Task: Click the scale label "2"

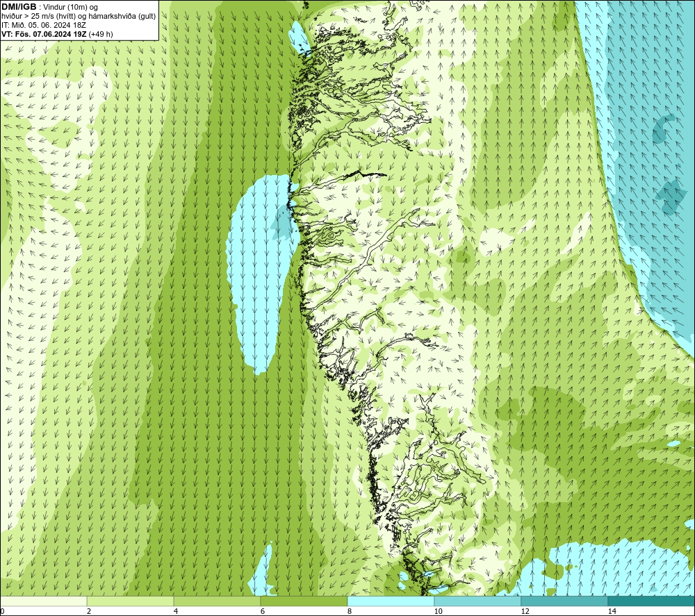Action: click(89, 611)
